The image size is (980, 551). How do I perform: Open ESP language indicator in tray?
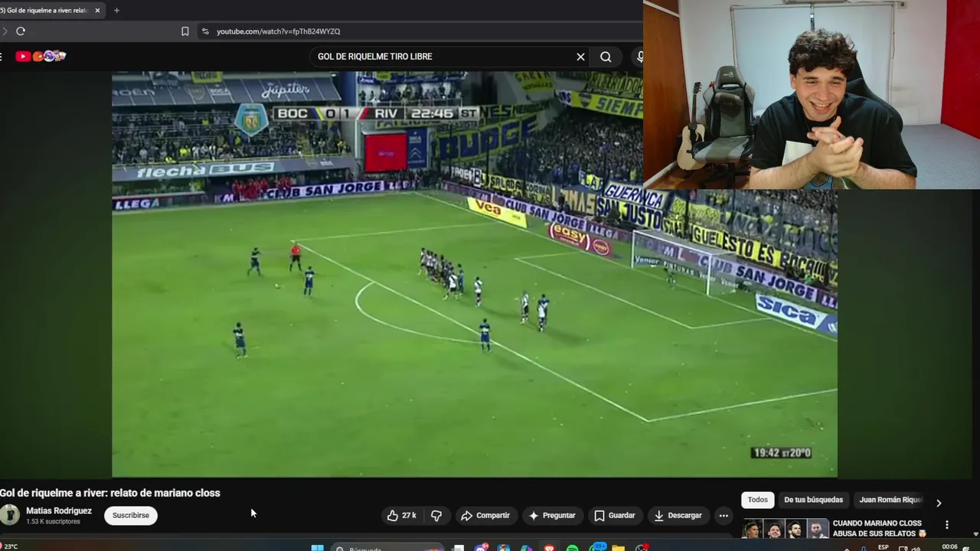pos(884,547)
